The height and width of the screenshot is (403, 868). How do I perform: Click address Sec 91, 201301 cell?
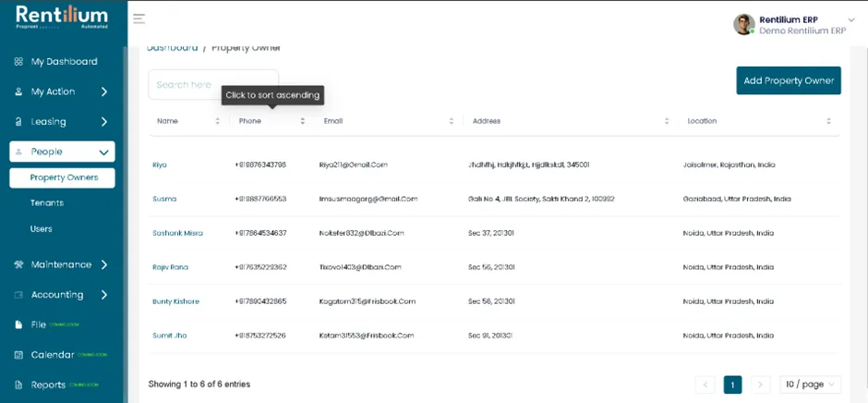point(490,336)
